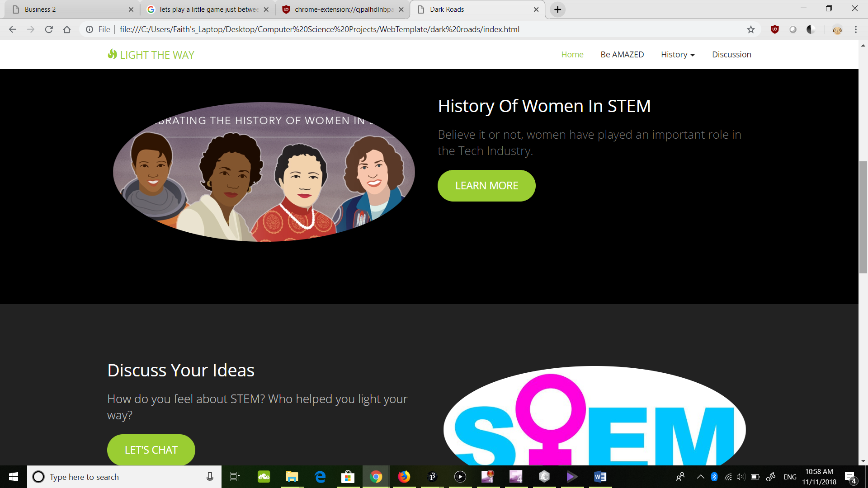This screenshot has width=868, height=488.
Task: Open the uBlock Origin extension icon
Action: click(775, 29)
